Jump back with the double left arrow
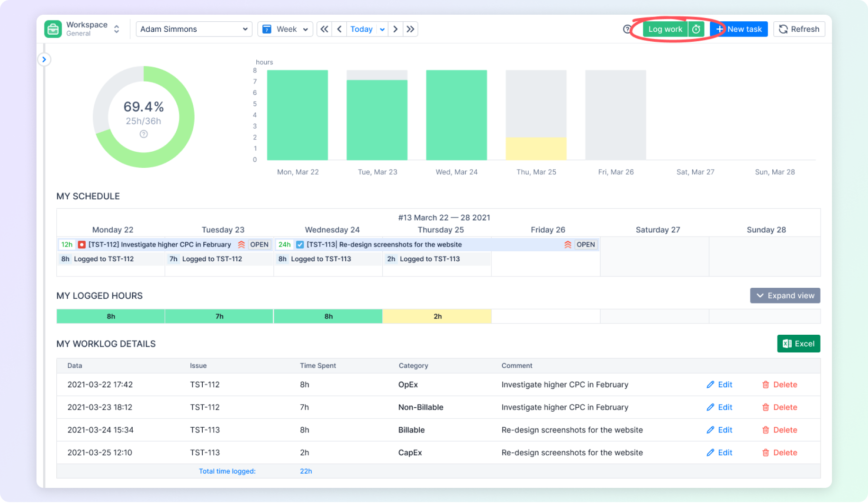 click(324, 29)
